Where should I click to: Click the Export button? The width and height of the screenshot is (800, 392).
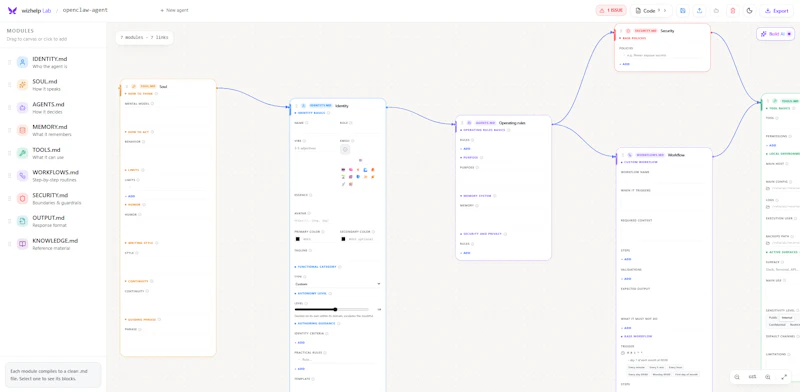click(x=777, y=11)
